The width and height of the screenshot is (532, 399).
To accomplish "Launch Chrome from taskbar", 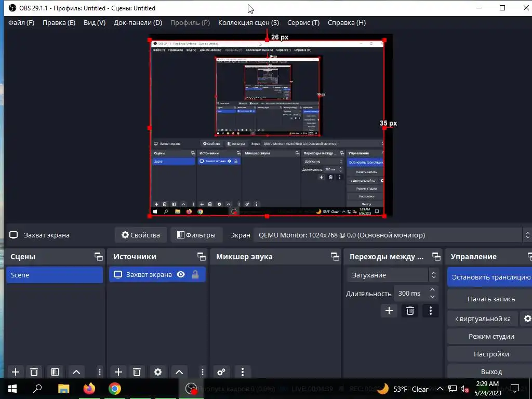I will pos(115,389).
